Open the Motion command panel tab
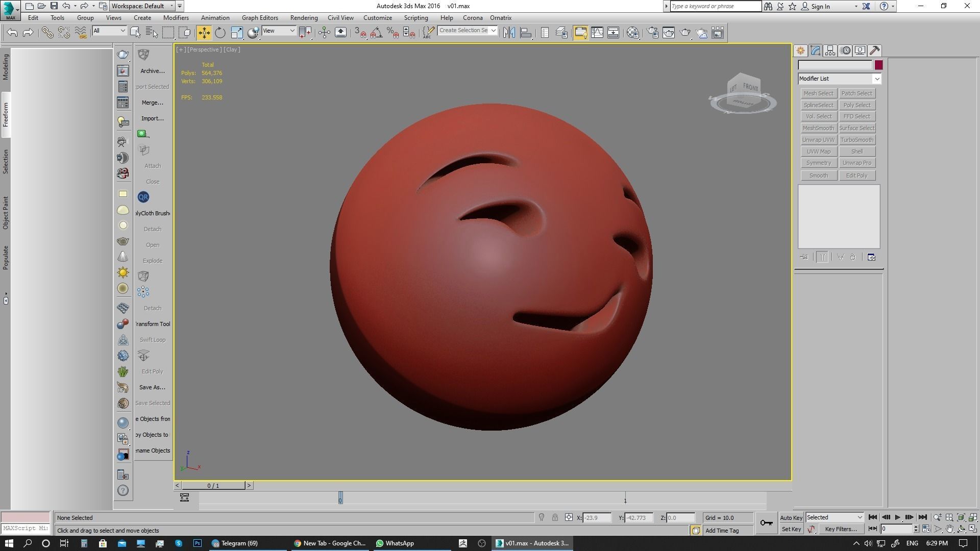This screenshot has width=980, height=551. click(846, 51)
